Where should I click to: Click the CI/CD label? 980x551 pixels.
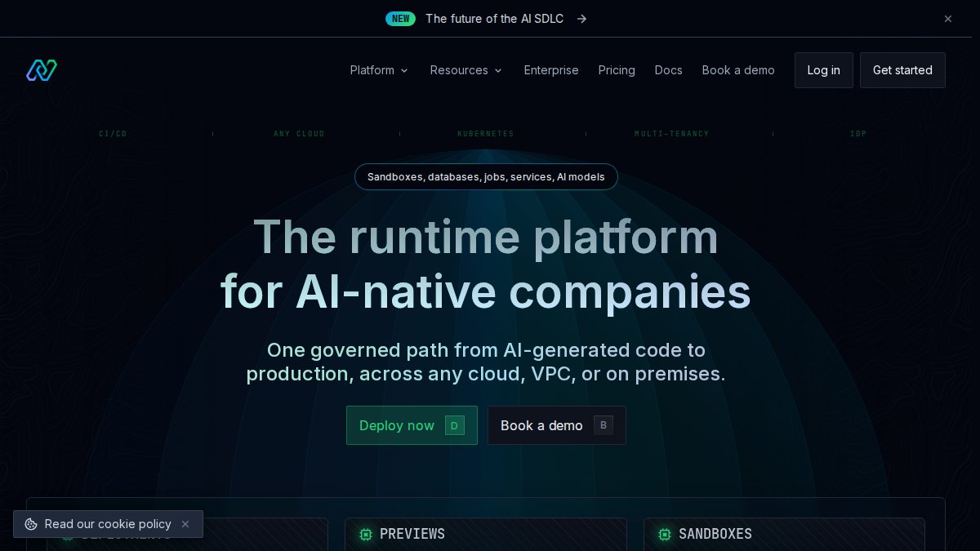[x=113, y=134]
